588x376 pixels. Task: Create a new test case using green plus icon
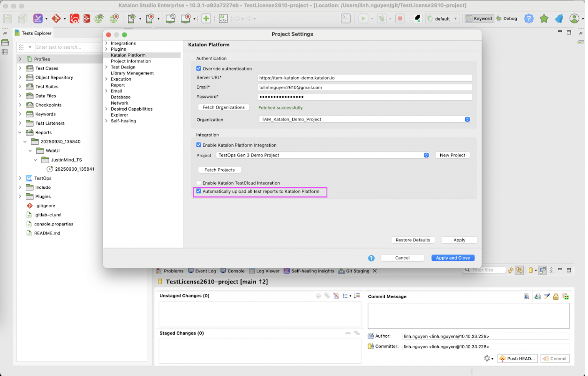(x=206, y=18)
